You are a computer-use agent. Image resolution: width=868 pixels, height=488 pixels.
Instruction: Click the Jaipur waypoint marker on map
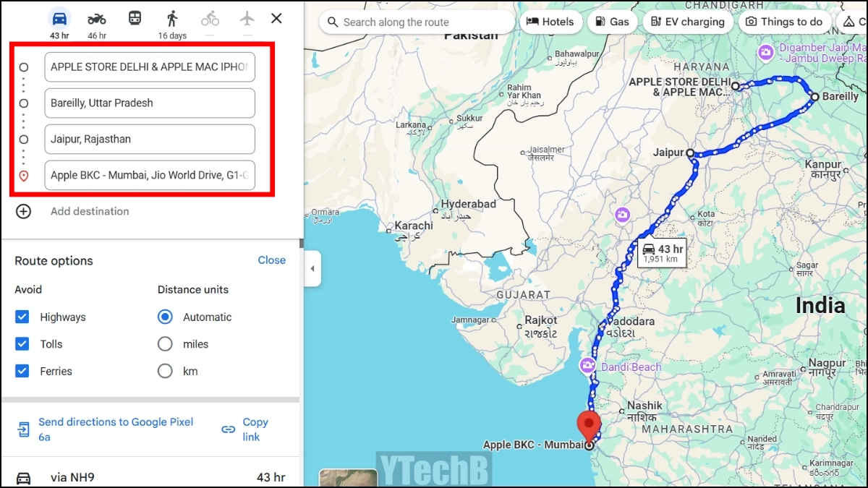(x=690, y=153)
